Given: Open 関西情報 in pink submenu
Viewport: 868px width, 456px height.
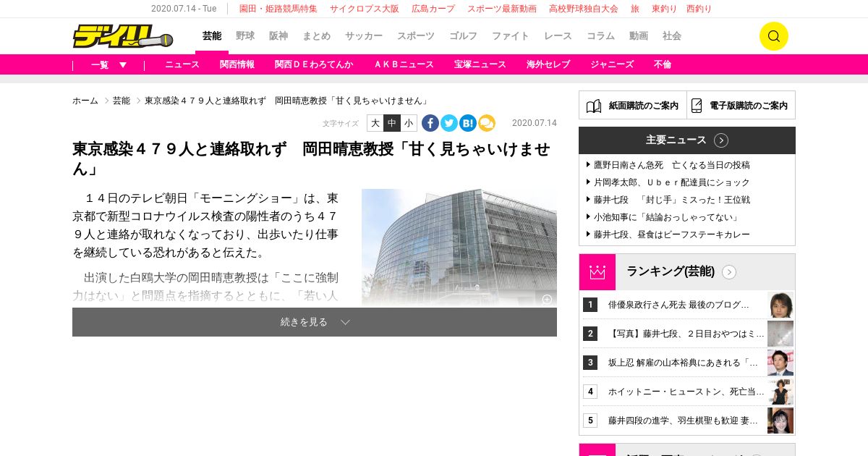Looking at the screenshot, I should point(237,64).
